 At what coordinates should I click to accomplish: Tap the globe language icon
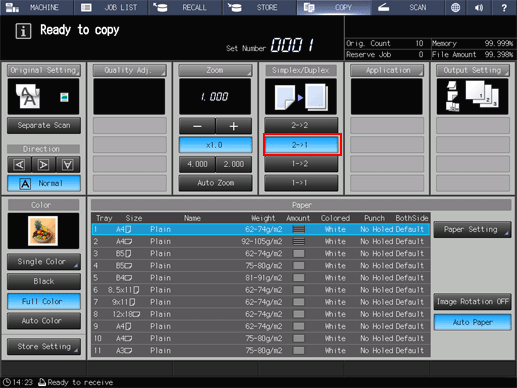click(x=455, y=7)
